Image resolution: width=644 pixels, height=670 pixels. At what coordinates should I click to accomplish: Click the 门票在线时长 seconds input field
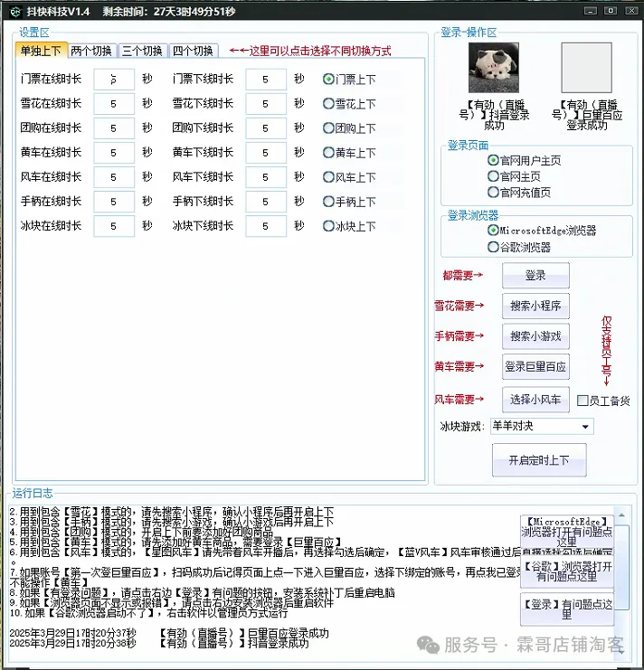pyautogui.click(x=114, y=80)
